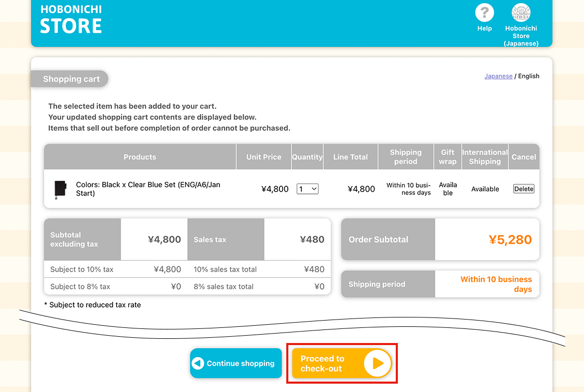
Task: Click the Continue shopping text
Action: click(x=240, y=363)
